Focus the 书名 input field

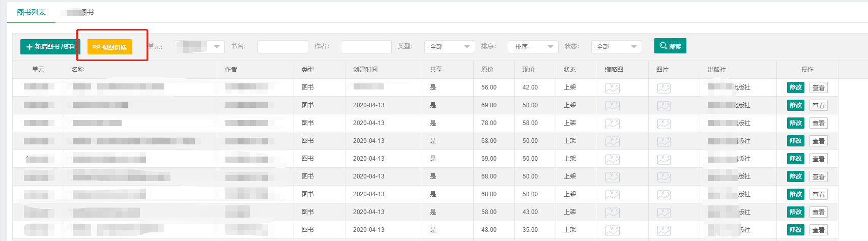tap(282, 47)
